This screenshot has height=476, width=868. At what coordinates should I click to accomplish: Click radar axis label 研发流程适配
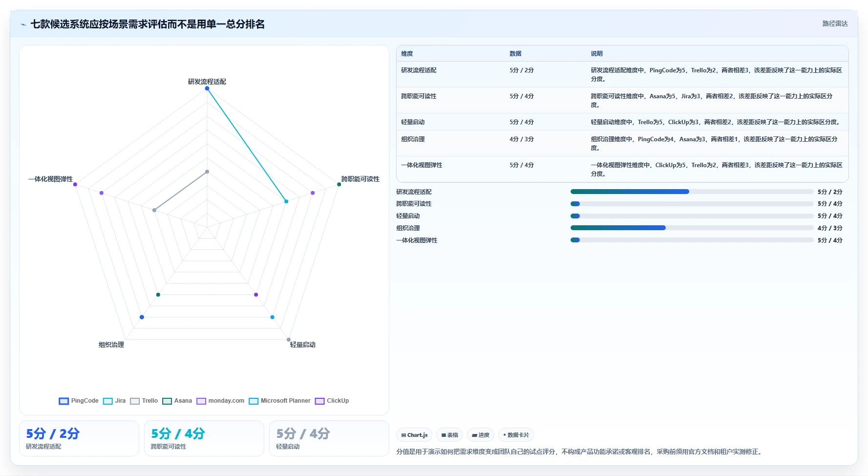[207, 82]
